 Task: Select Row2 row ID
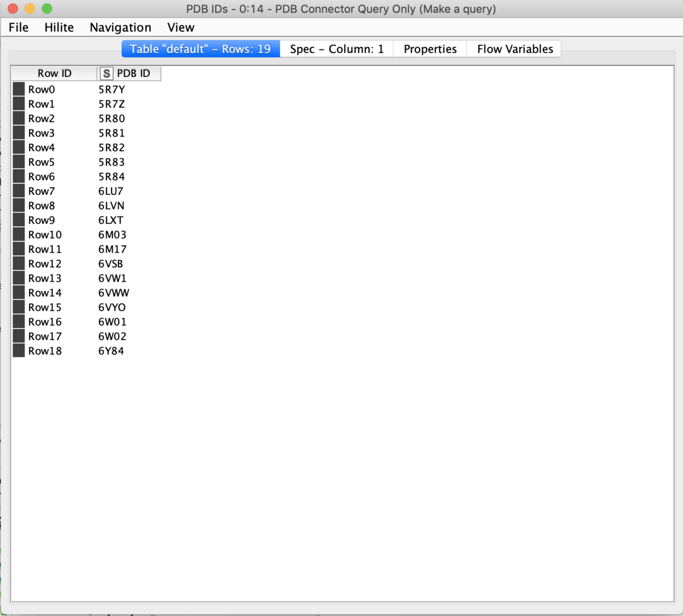[x=42, y=118]
